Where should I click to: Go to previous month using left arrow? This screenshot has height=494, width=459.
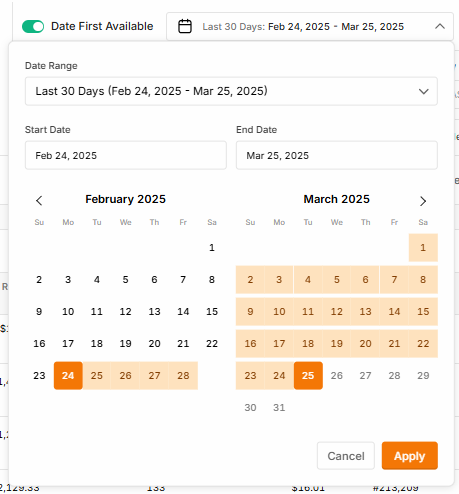pos(39,201)
